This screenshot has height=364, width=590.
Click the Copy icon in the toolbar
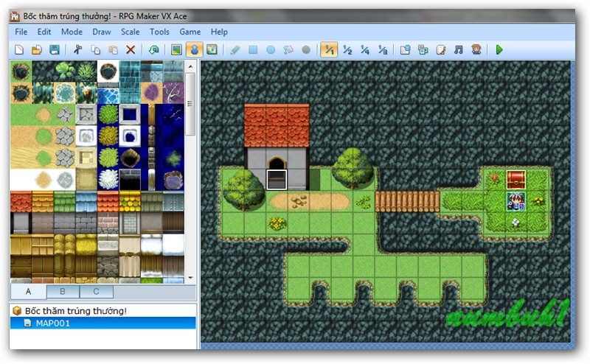point(96,49)
